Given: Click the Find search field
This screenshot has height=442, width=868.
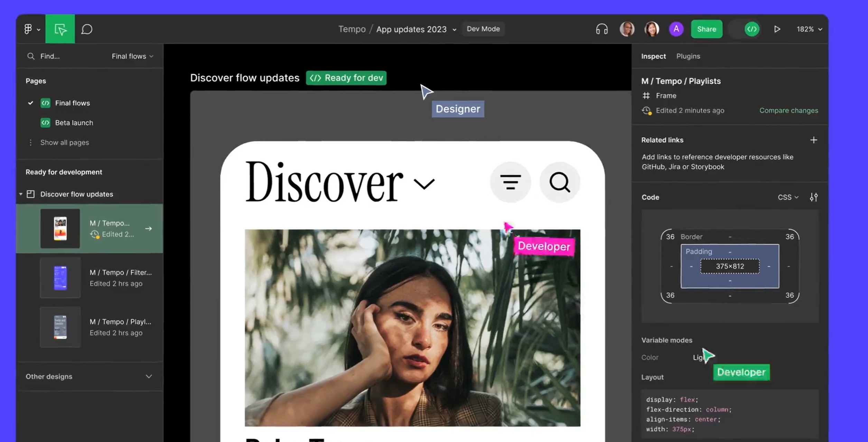Looking at the screenshot, I should 50,56.
